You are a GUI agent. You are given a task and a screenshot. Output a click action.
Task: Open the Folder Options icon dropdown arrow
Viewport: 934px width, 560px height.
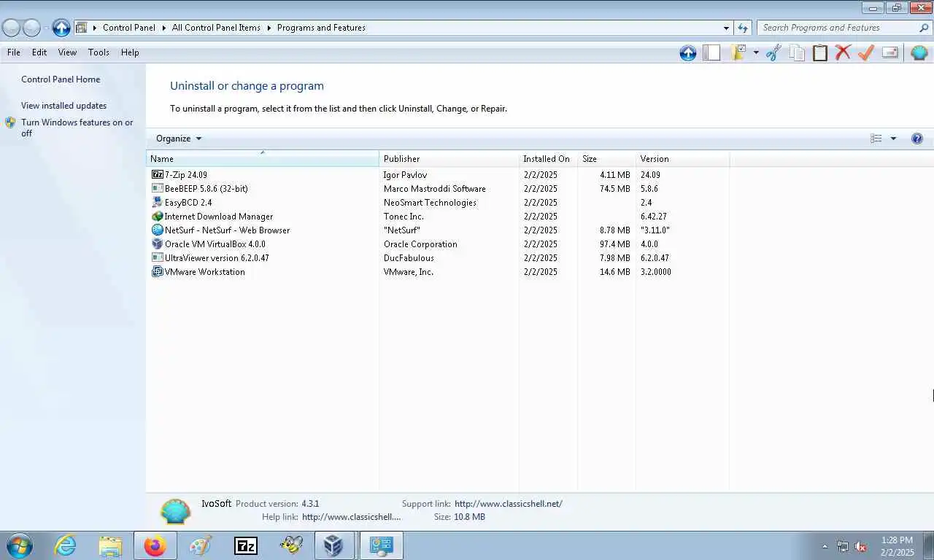coord(756,52)
